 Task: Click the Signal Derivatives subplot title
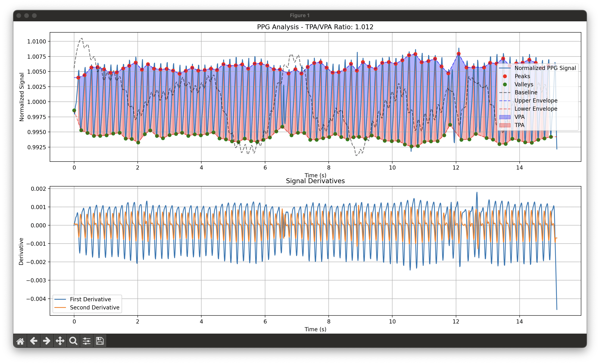(315, 181)
